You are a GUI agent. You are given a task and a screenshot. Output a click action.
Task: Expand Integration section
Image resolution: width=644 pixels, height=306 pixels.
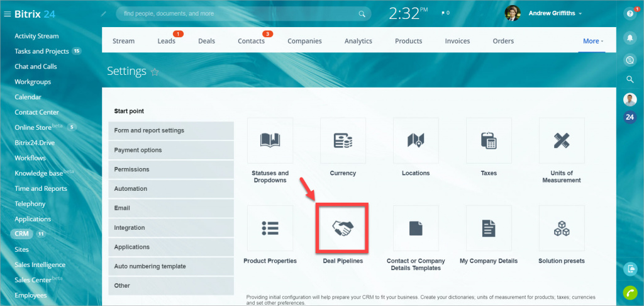(x=171, y=227)
